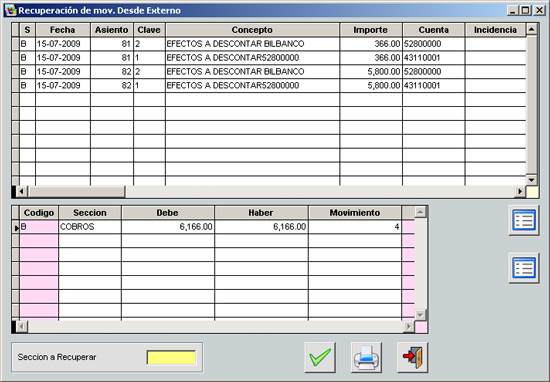Click the Haber column header

pos(261,213)
